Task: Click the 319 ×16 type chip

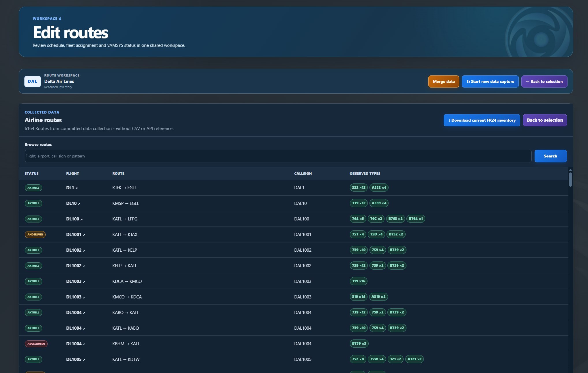Action: [359, 281]
